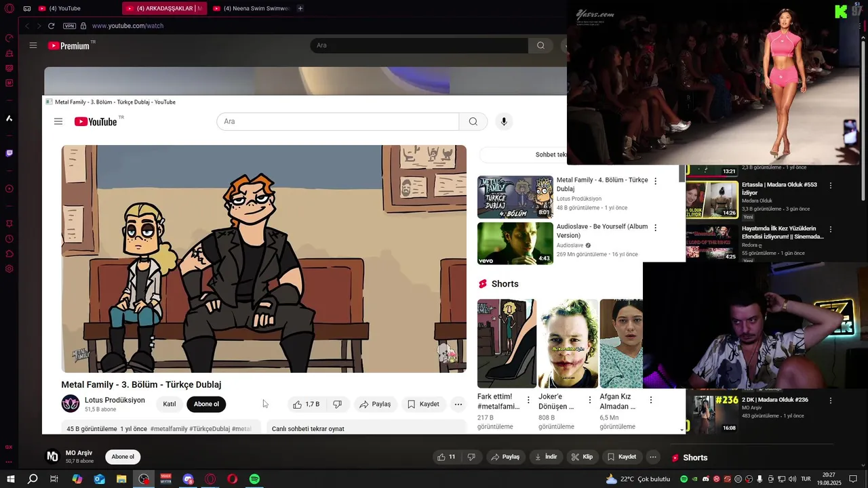868x488 pixels.
Task: Open a new browser tab
Action: pos(300,9)
